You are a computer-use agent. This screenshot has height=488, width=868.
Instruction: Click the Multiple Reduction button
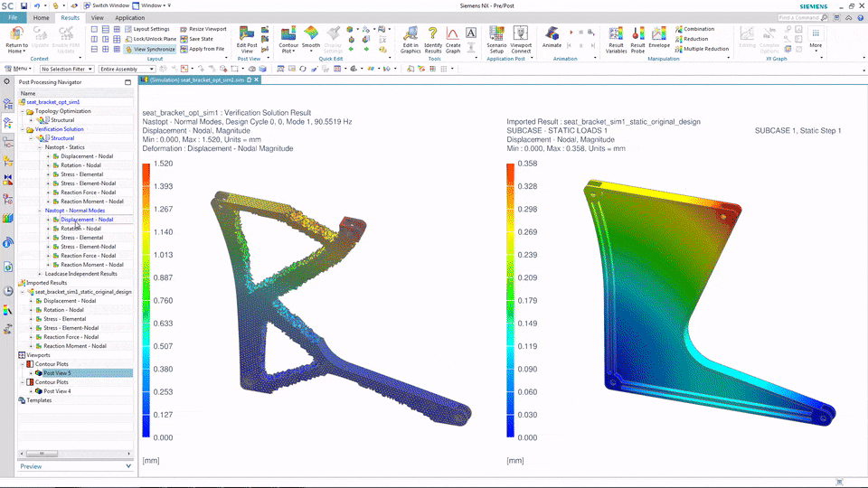point(702,49)
